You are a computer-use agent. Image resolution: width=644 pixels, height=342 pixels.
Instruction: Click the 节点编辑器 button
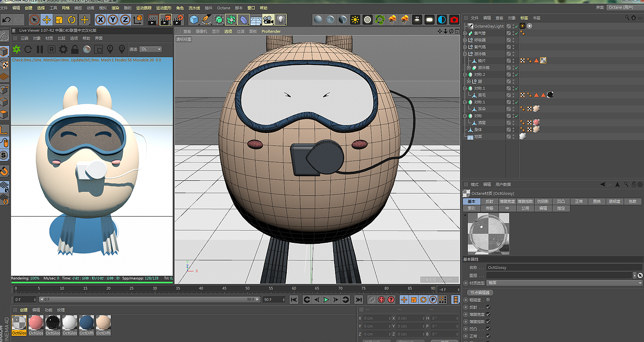480,293
